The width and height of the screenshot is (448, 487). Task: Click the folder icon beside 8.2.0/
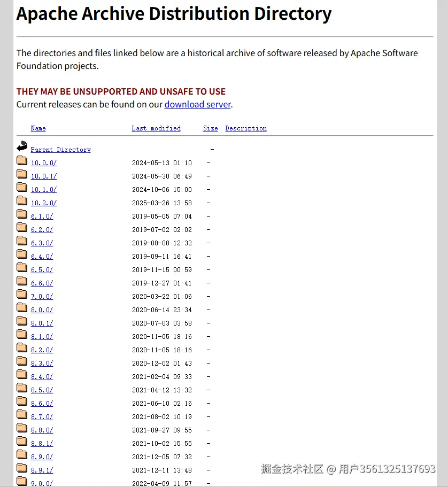[22, 347]
